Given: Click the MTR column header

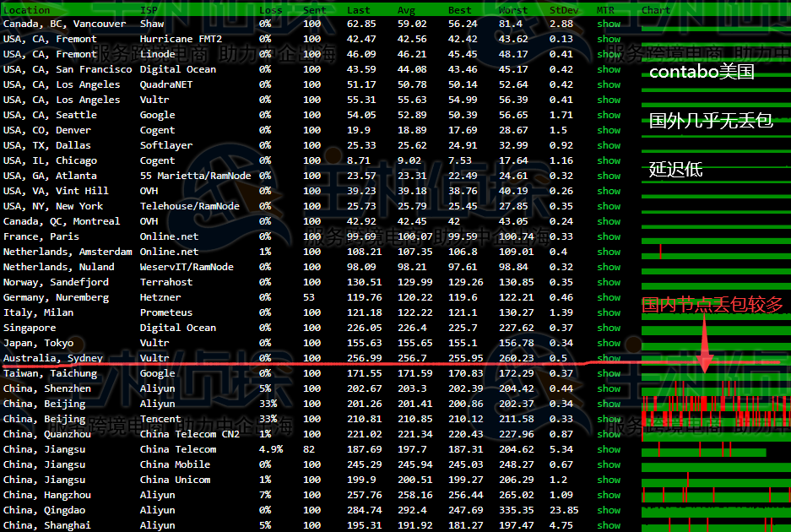Looking at the screenshot, I should (x=605, y=10).
